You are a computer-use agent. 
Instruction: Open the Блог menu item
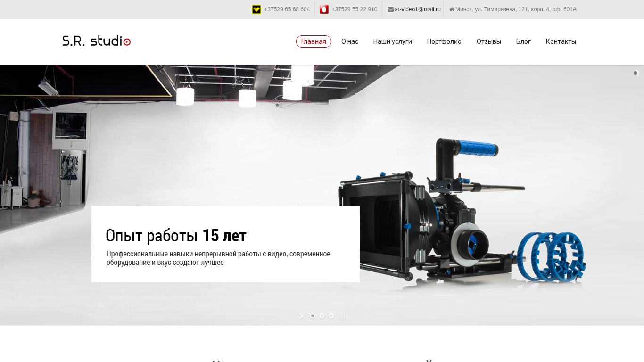pyautogui.click(x=523, y=41)
